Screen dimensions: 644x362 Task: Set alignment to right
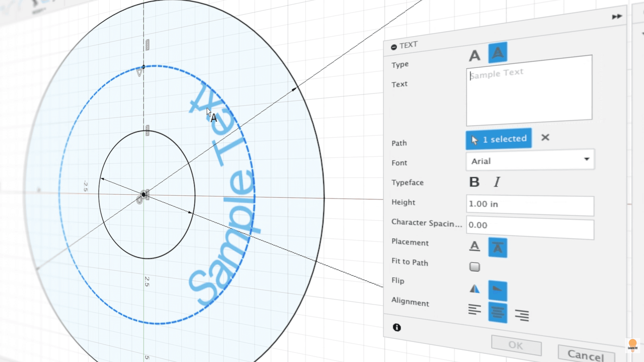(x=522, y=315)
